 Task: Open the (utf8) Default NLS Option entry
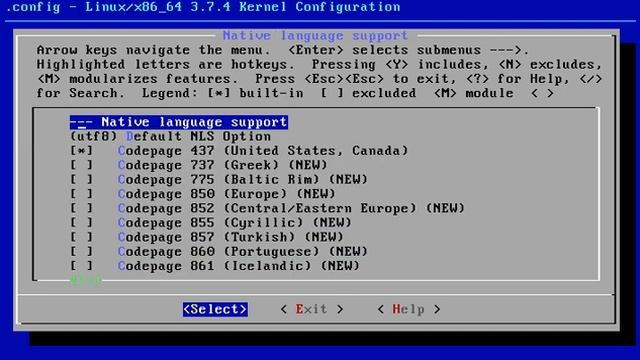171,136
